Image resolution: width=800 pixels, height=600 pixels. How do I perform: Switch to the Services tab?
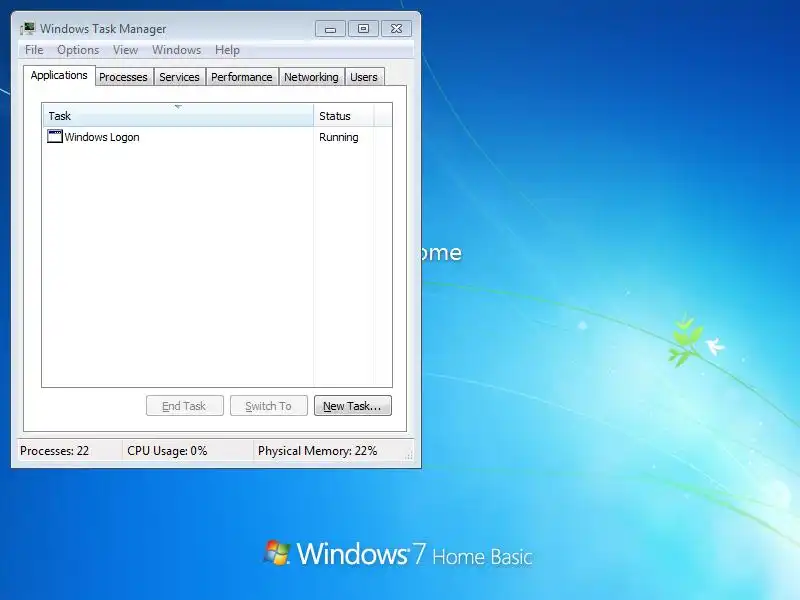[x=179, y=77]
